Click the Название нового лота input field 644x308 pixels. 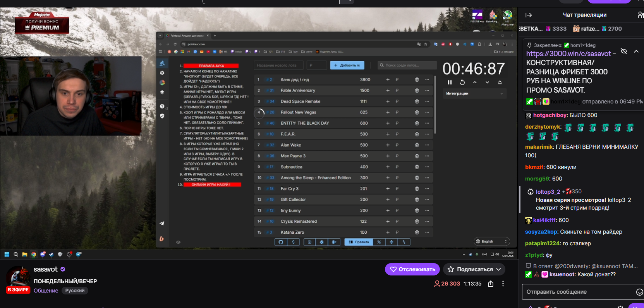278,65
